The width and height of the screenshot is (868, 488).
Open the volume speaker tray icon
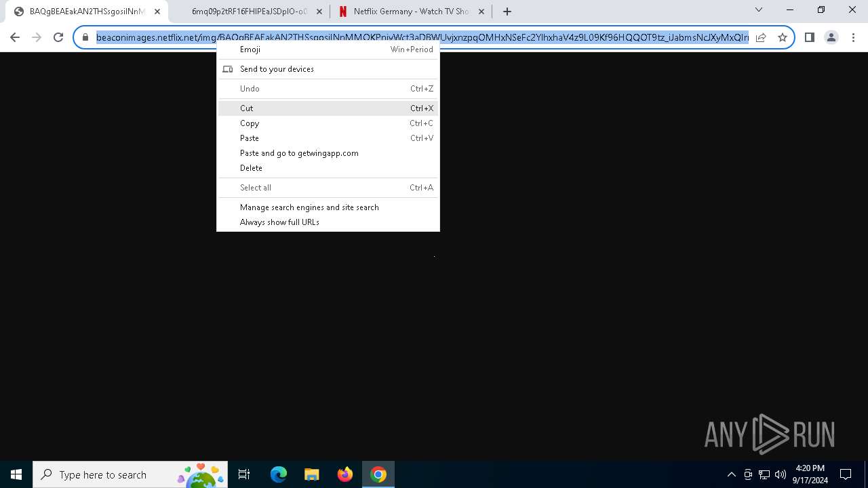point(780,474)
